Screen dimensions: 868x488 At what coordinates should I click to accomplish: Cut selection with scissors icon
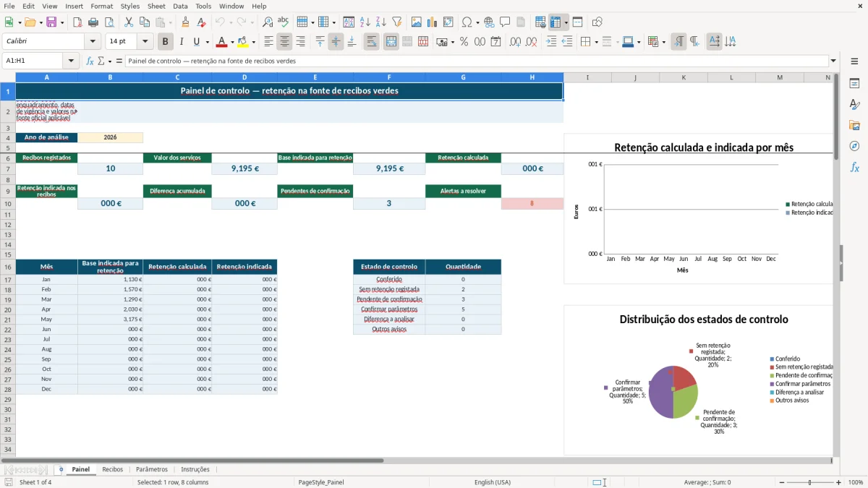click(x=128, y=22)
